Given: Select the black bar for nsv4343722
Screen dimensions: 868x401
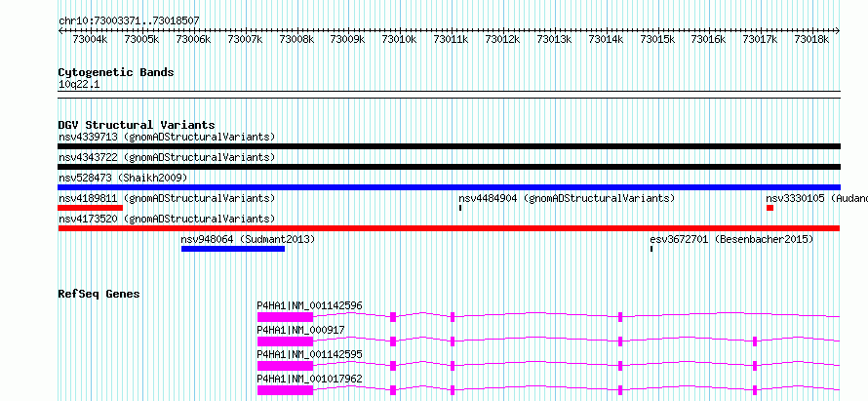Looking at the screenshot, I should 449,167.
